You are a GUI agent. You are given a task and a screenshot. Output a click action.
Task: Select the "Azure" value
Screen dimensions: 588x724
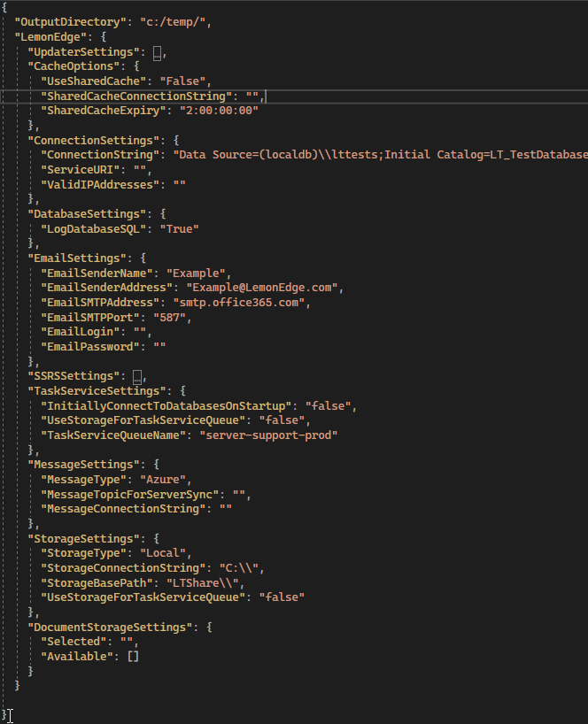tap(163, 480)
